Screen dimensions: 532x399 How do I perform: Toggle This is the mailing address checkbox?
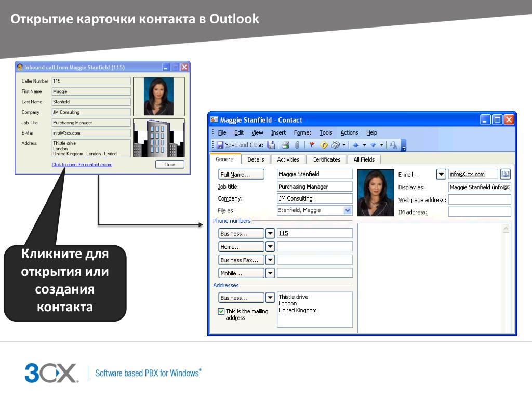(x=221, y=311)
